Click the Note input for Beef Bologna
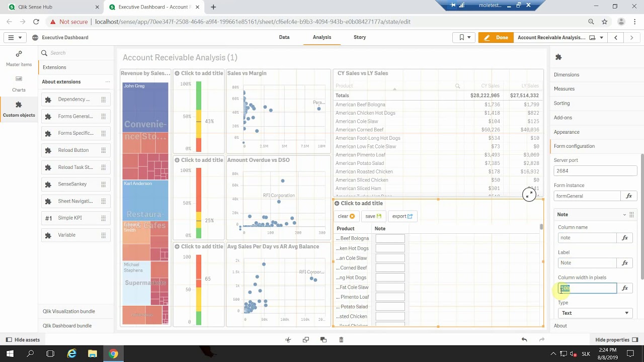Screen dimensions: 644x362 point(390,239)
